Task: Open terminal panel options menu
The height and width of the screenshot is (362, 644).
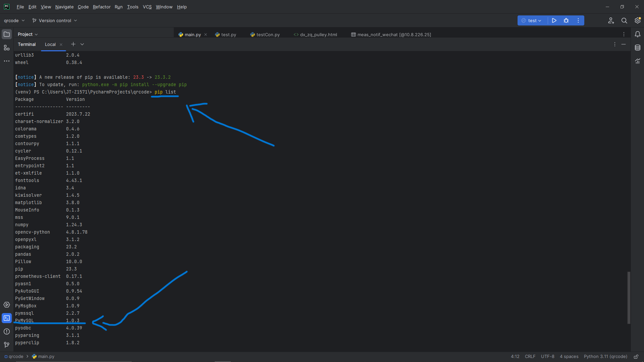Action: [x=615, y=44]
